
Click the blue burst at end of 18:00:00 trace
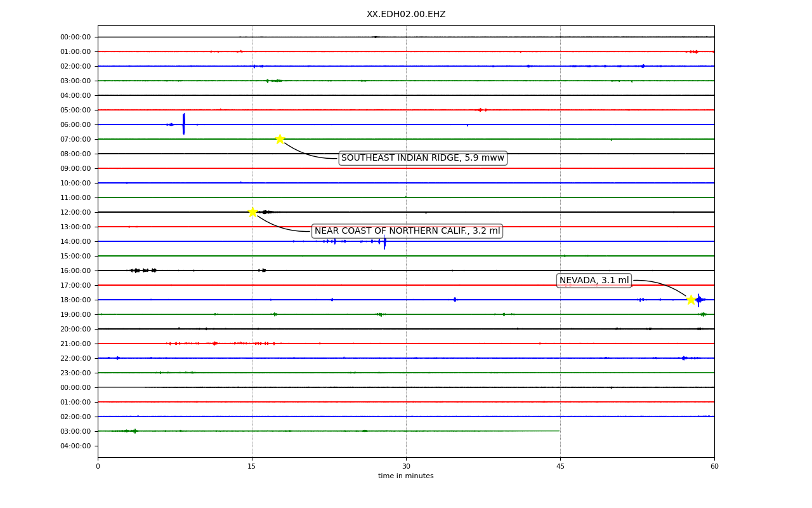click(699, 300)
